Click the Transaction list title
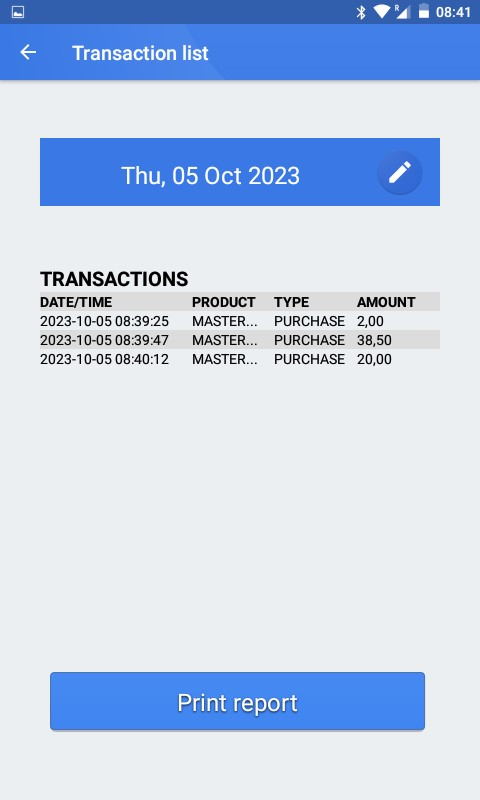 (x=140, y=53)
